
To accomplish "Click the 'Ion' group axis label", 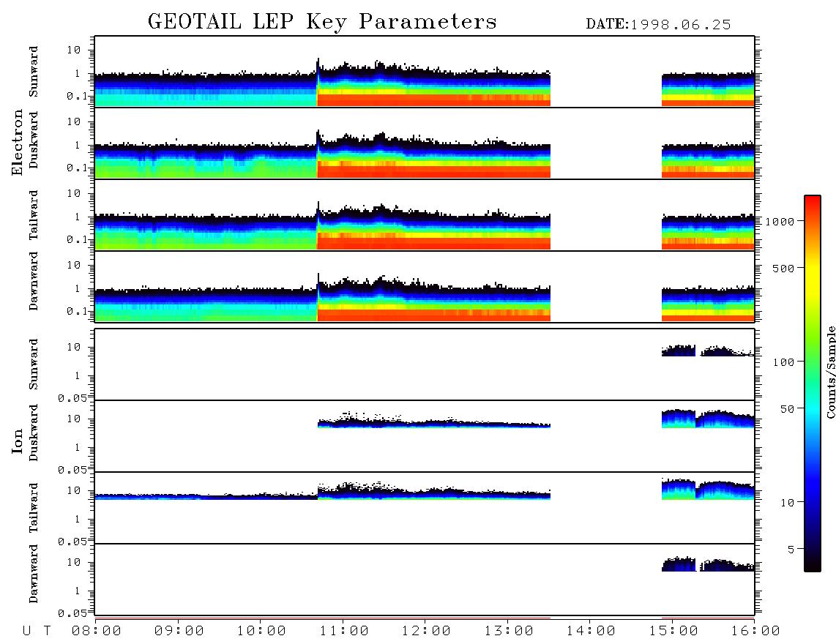I will pyautogui.click(x=18, y=441).
